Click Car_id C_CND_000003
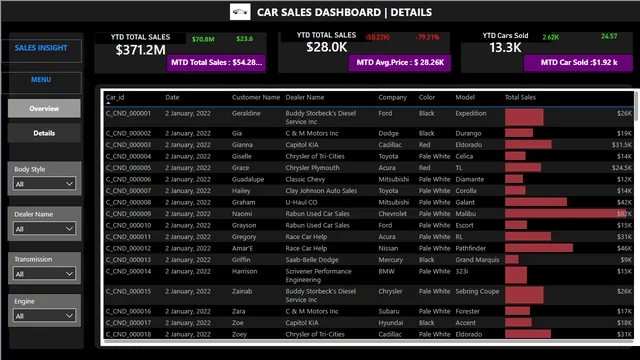Image resolution: width=640 pixels, height=360 pixels. (128, 144)
